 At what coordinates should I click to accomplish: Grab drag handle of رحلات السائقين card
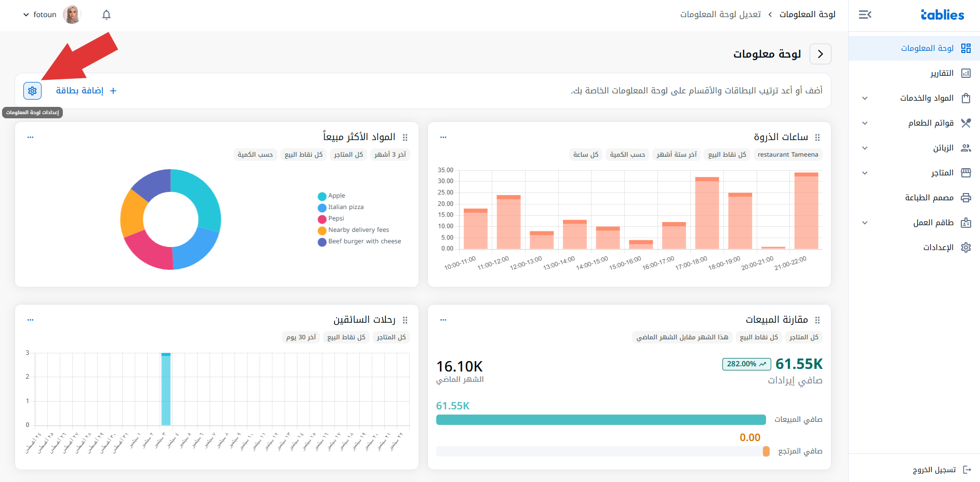[x=405, y=320]
